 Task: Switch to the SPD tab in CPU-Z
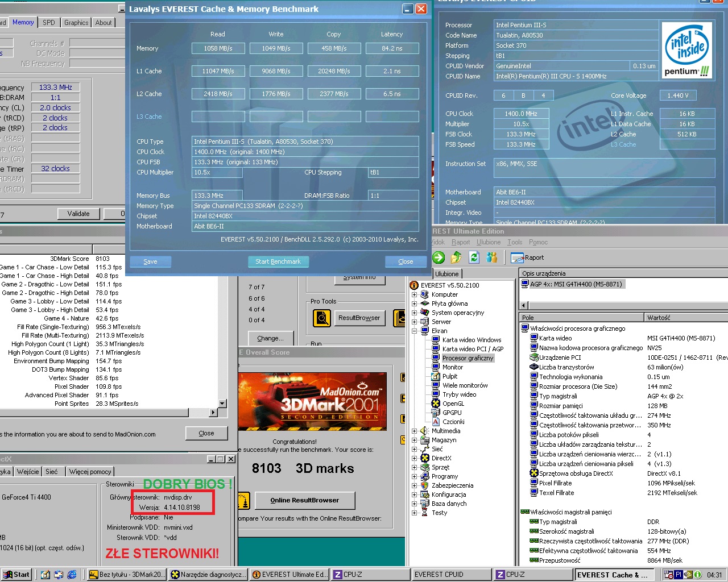49,23
